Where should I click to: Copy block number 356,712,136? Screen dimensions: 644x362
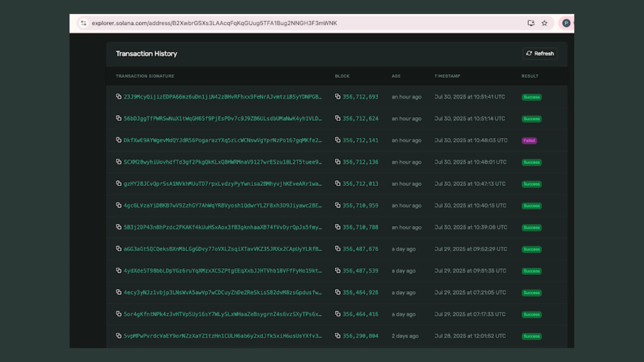[x=338, y=162]
